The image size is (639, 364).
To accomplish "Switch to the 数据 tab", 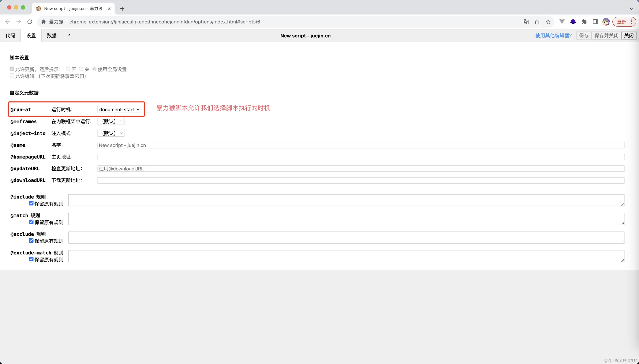I will tap(52, 35).
